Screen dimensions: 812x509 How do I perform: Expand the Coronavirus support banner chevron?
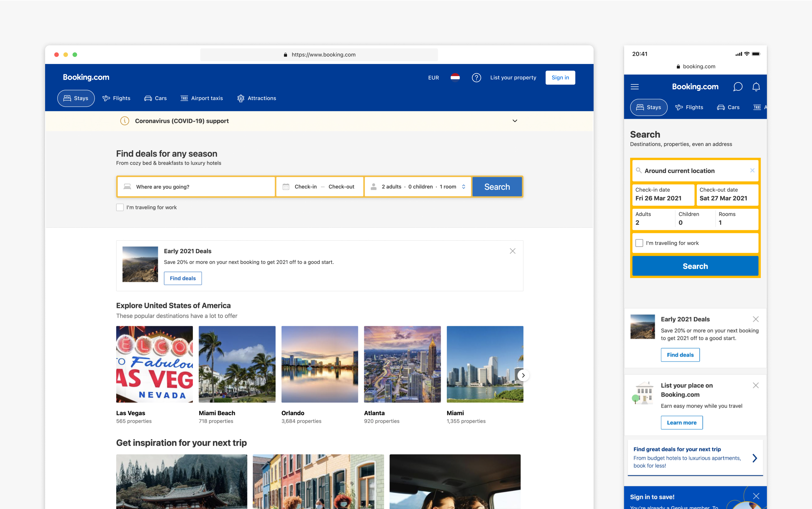tap(515, 121)
